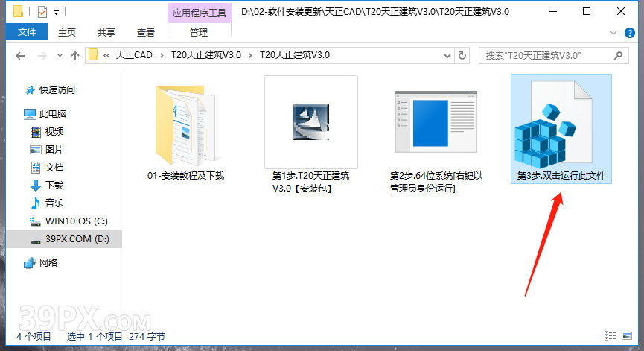644x351 pixels.
Task: Select the 第2步.64位系统 application icon
Action: pos(436,122)
